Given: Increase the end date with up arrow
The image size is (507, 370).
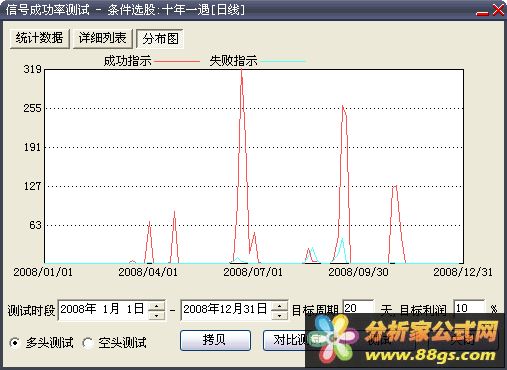Looking at the screenshot, I should [x=280, y=305].
